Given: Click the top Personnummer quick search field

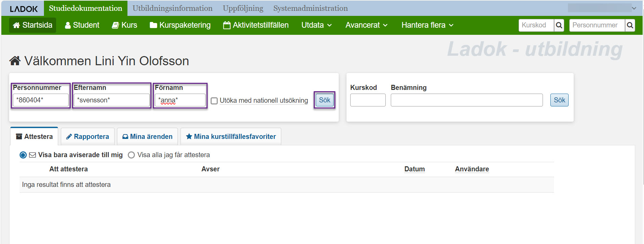Looking at the screenshot, I should pos(597,25).
